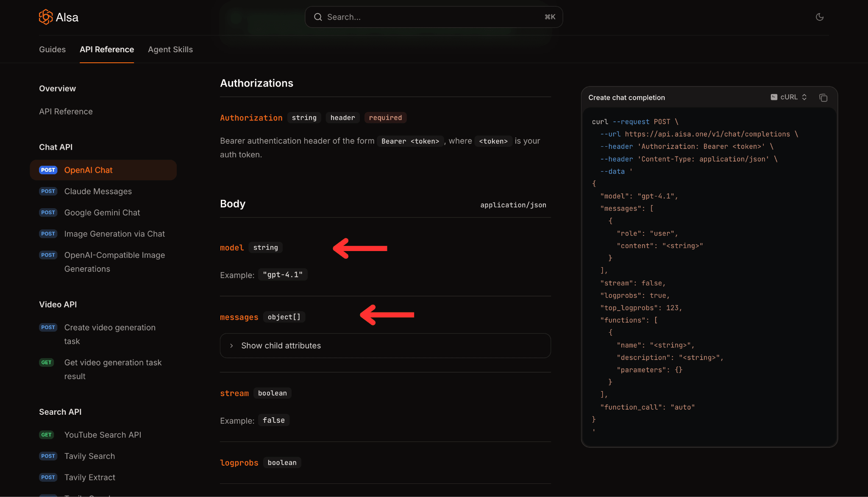Click the ⌘K shortcut hint
This screenshot has height=497, width=868.
(550, 17)
